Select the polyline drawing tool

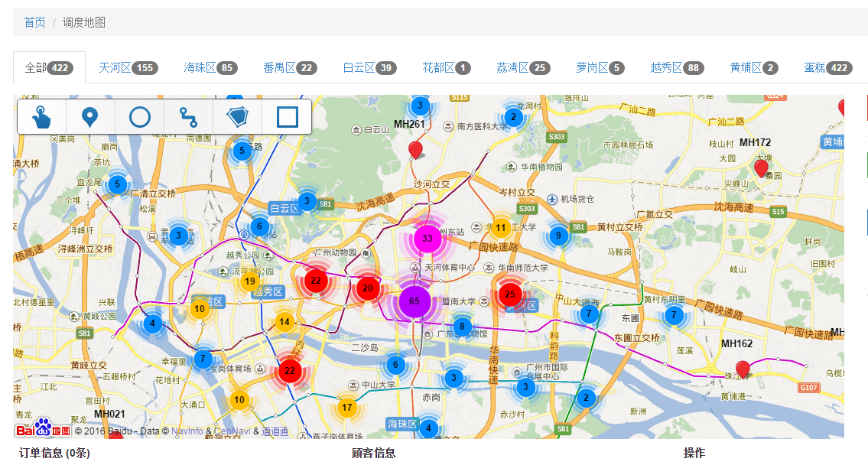(188, 117)
